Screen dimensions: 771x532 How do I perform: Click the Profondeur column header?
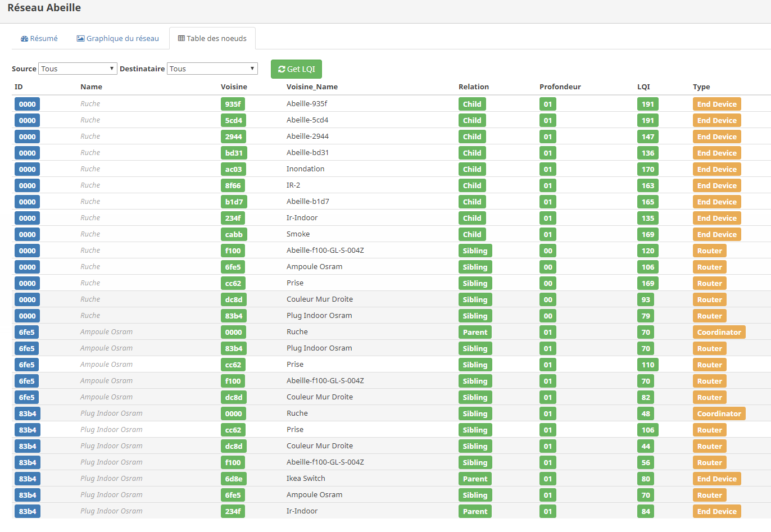pos(560,87)
